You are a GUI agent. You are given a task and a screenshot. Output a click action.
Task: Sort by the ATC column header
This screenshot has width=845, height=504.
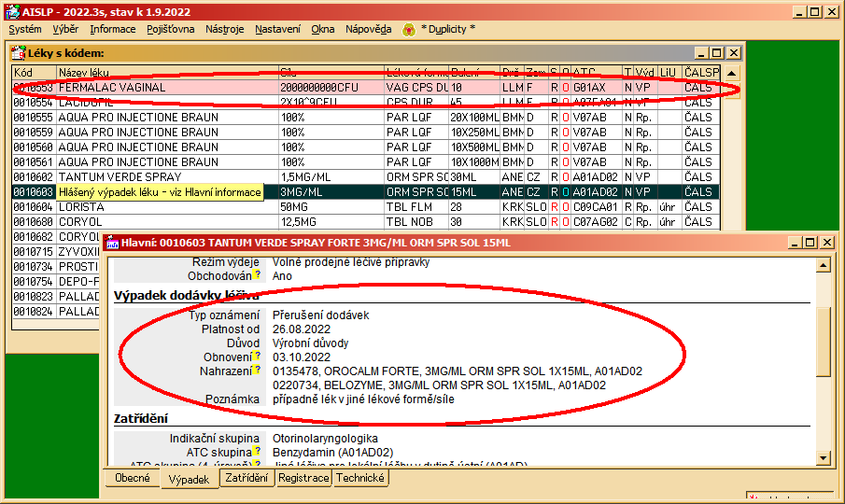tap(597, 72)
